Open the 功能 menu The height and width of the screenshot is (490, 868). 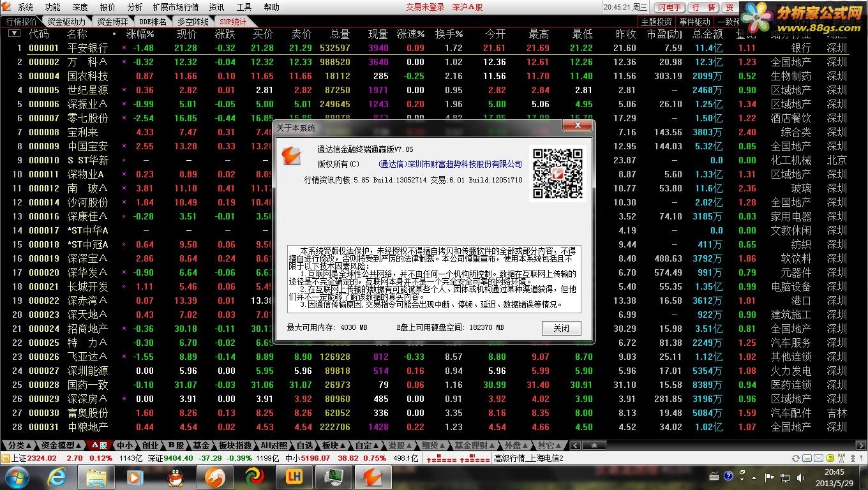pyautogui.click(x=53, y=7)
